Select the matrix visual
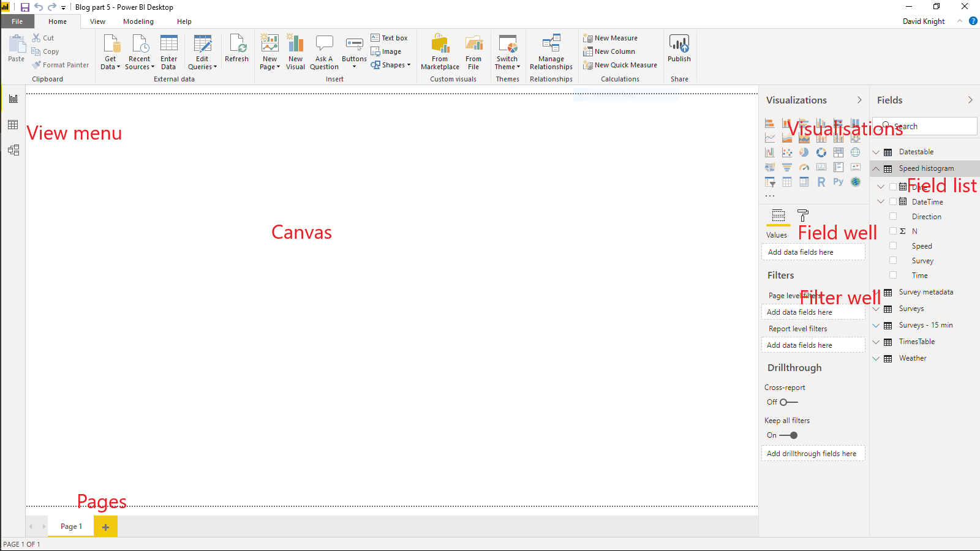Image resolution: width=980 pixels, height=551 pixels. [x=804, y=182]
